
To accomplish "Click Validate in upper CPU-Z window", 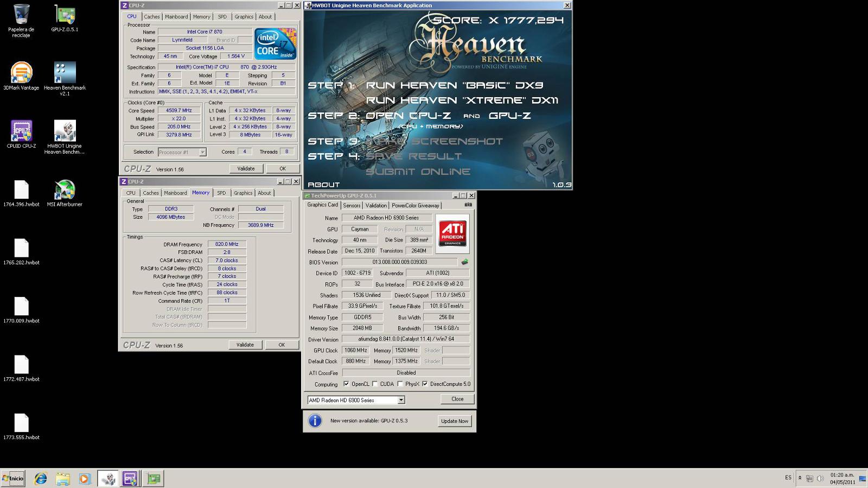I will coord(246,169).
